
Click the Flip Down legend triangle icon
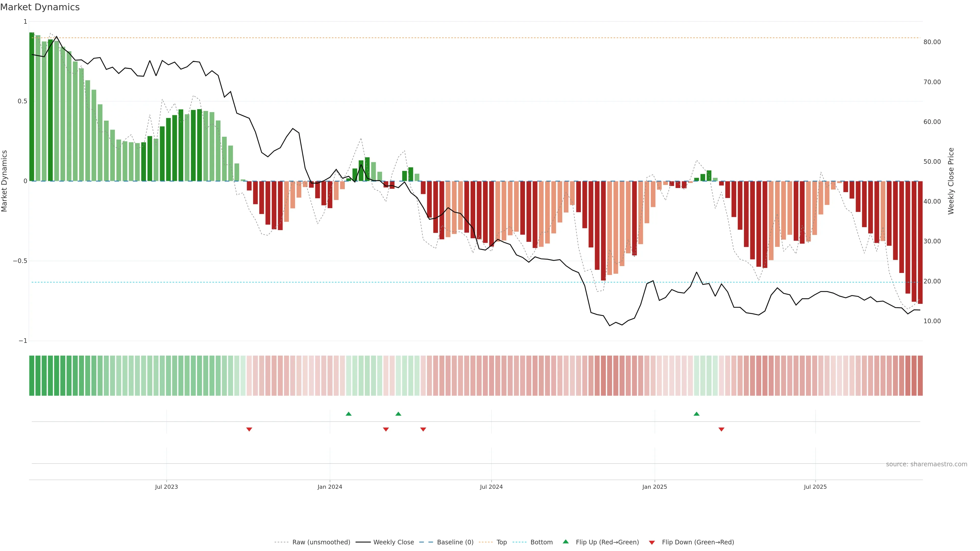pyautogui.click(x=652, y=542)
